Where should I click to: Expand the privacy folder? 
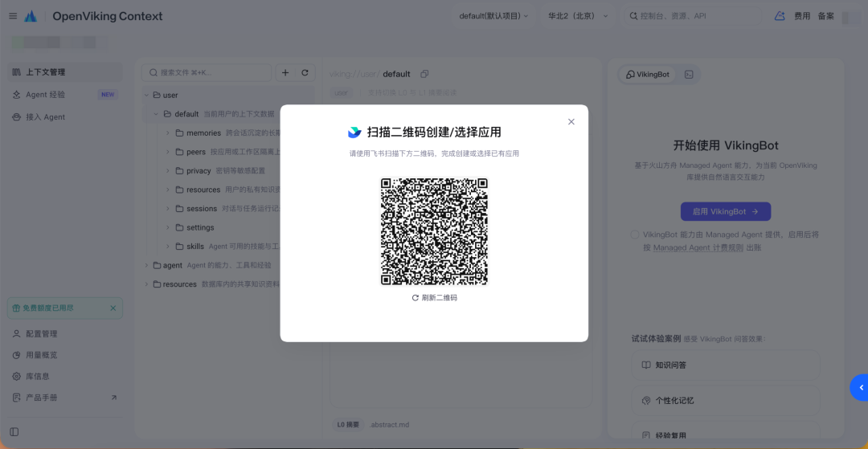pos(168,171)
